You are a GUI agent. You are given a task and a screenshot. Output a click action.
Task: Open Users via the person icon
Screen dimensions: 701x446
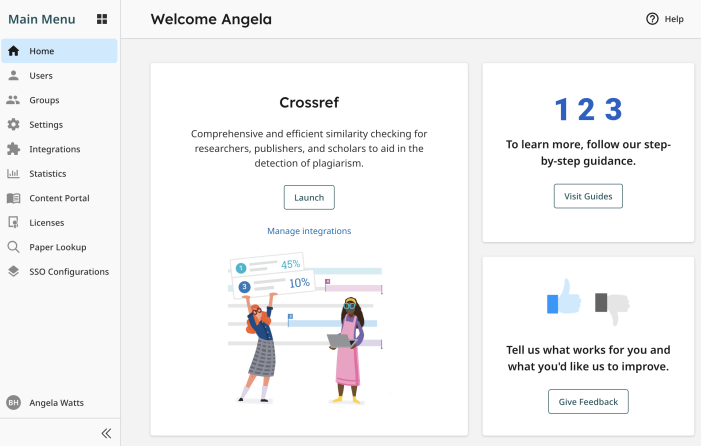point(13,76)
